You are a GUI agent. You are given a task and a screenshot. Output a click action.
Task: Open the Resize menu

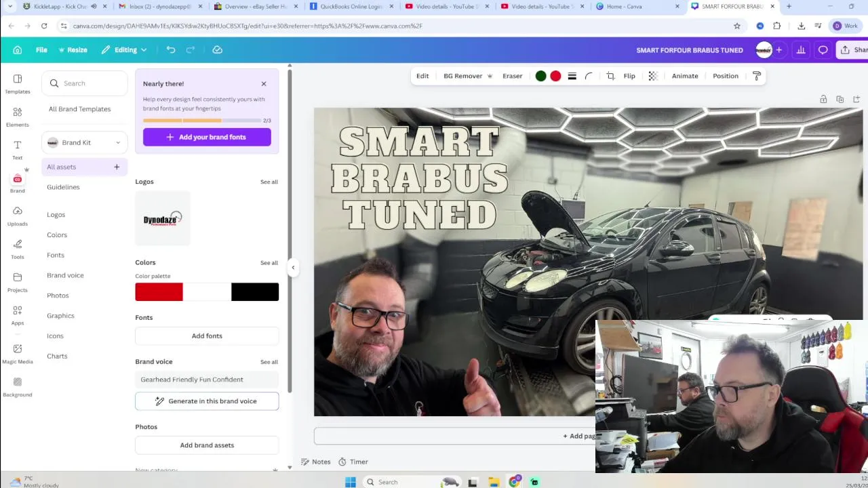click(x=73, y=49)
